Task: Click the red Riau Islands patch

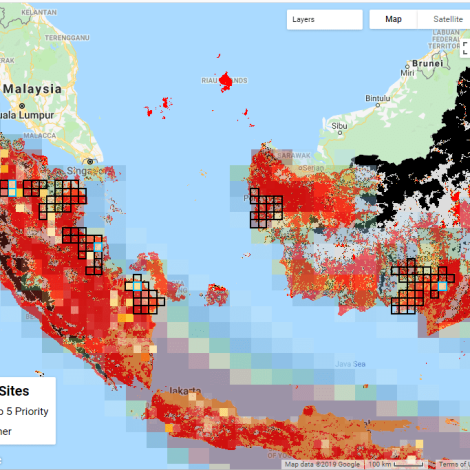Action: [226, 81]
